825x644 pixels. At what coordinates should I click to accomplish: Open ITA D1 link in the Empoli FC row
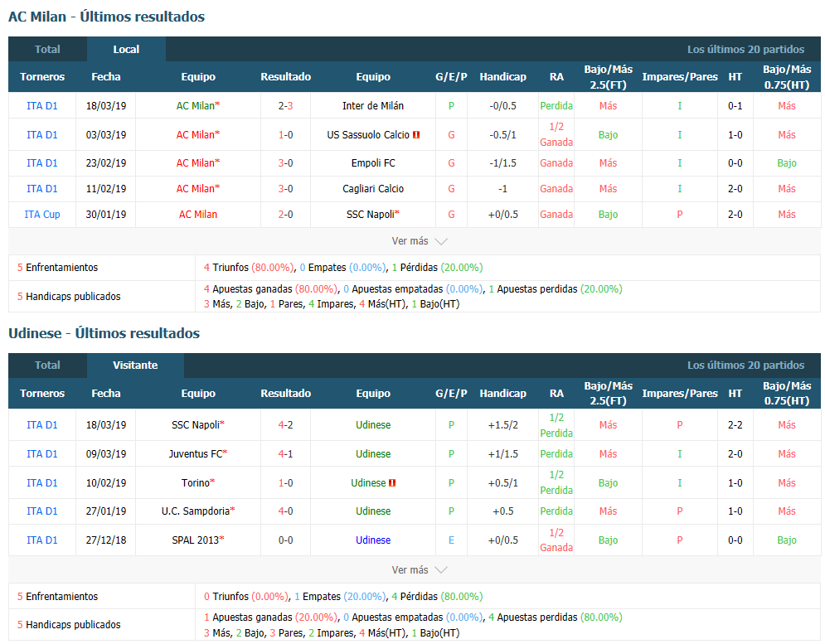click(42, 163)
